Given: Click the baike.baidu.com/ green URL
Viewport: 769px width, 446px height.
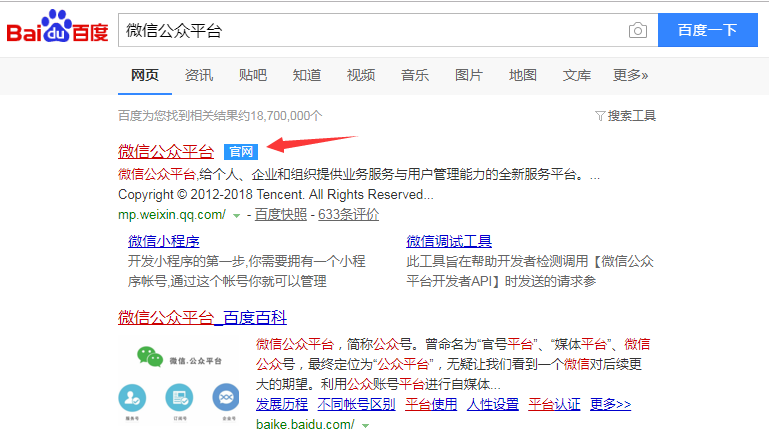Looking at the screenshot, I should click(x=305, y=424).
